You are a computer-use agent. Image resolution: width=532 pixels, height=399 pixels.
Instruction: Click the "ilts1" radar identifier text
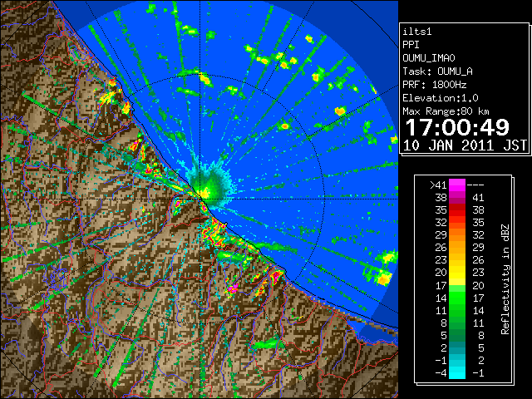417,32
